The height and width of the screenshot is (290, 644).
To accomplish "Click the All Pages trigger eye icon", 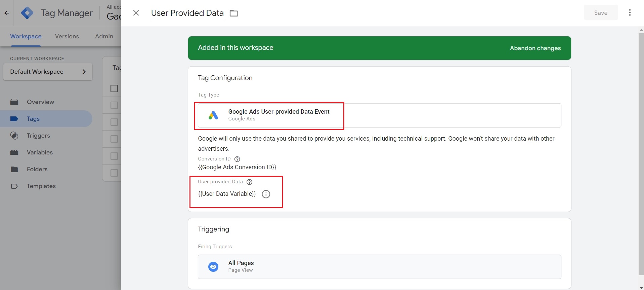I will (213, 267).
